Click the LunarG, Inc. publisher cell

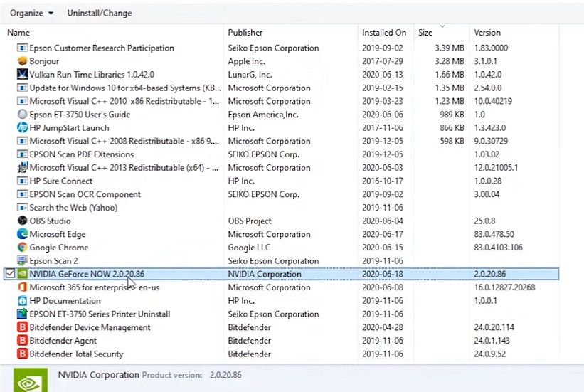tap(250, 75)
